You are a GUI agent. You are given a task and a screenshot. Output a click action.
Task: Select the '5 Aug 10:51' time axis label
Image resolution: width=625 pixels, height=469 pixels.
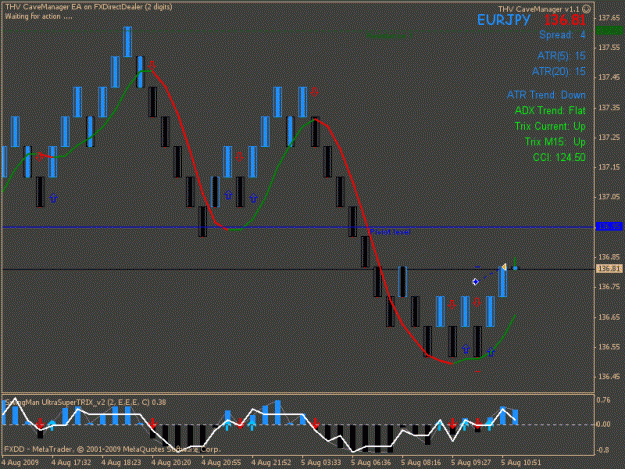[x=521, y=463]
